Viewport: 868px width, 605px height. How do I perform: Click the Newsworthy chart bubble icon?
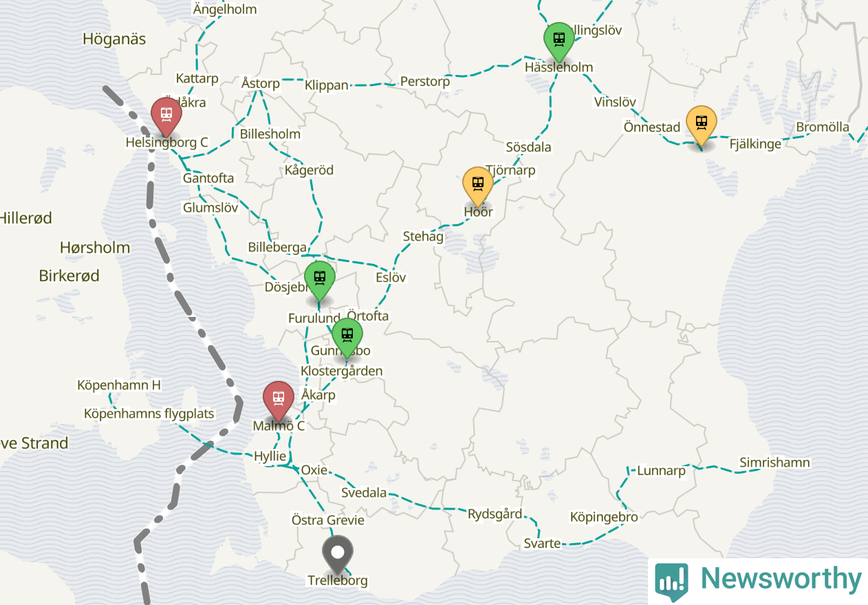pyautogui.click(x=671, y=581)
